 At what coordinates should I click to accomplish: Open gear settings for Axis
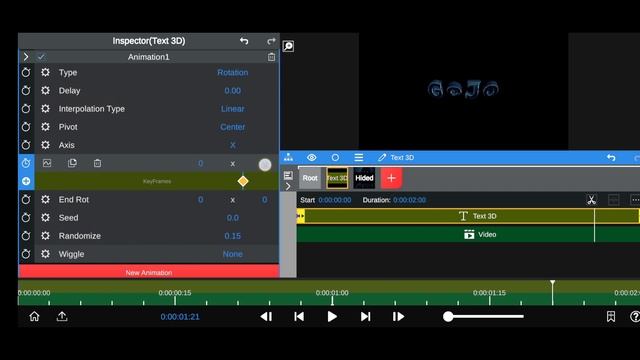click(x=45, y=145)
